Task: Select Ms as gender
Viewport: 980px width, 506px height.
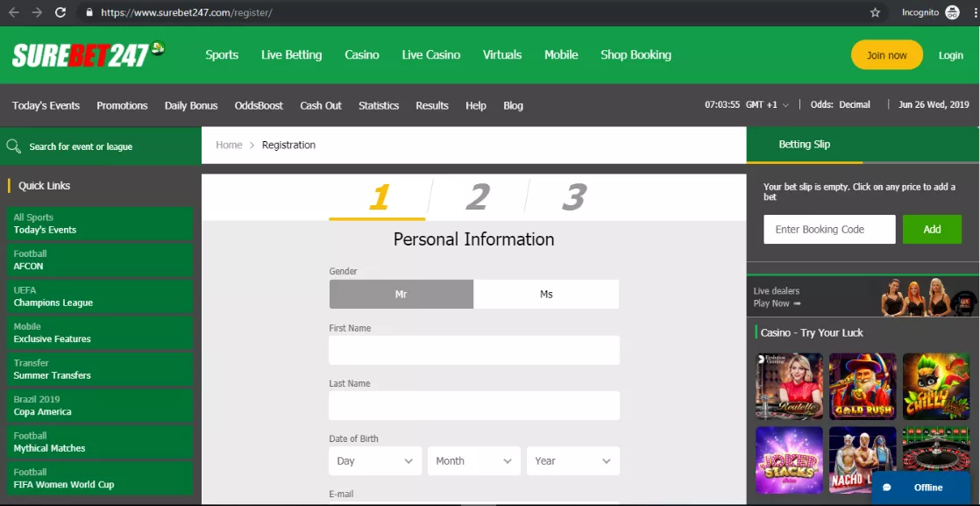Action: coord(546,294)
